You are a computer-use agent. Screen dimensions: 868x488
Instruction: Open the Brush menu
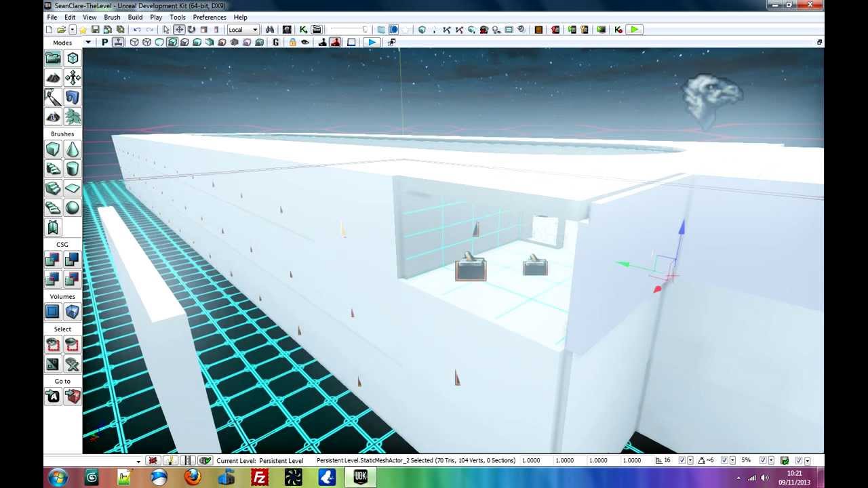[112, 17]
